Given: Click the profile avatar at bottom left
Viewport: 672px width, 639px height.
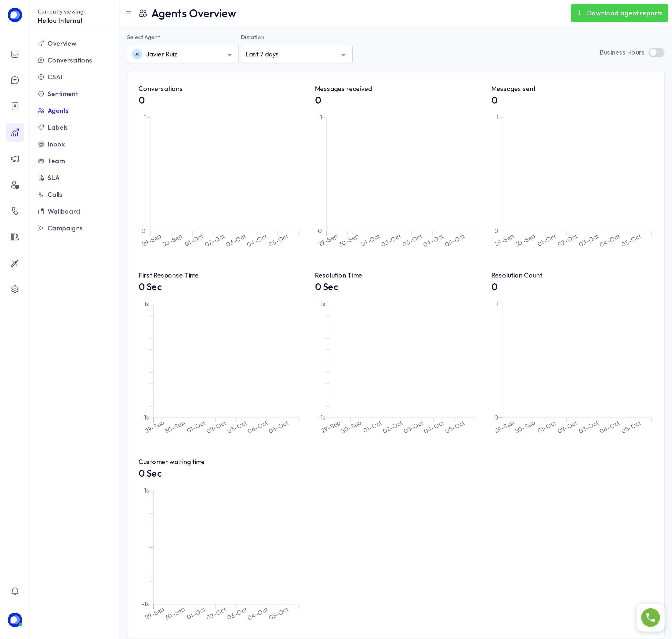Looking at the screenshot, I should tap(15, 620).
